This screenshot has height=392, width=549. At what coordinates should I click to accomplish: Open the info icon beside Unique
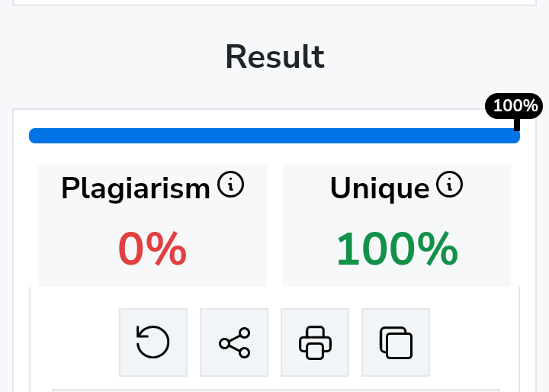click(x=450, y=185)
